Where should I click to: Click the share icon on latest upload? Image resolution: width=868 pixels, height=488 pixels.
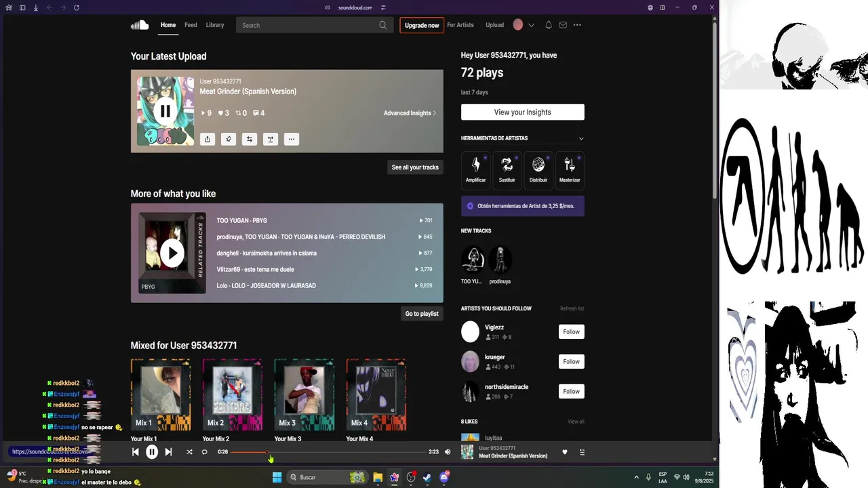208,139
